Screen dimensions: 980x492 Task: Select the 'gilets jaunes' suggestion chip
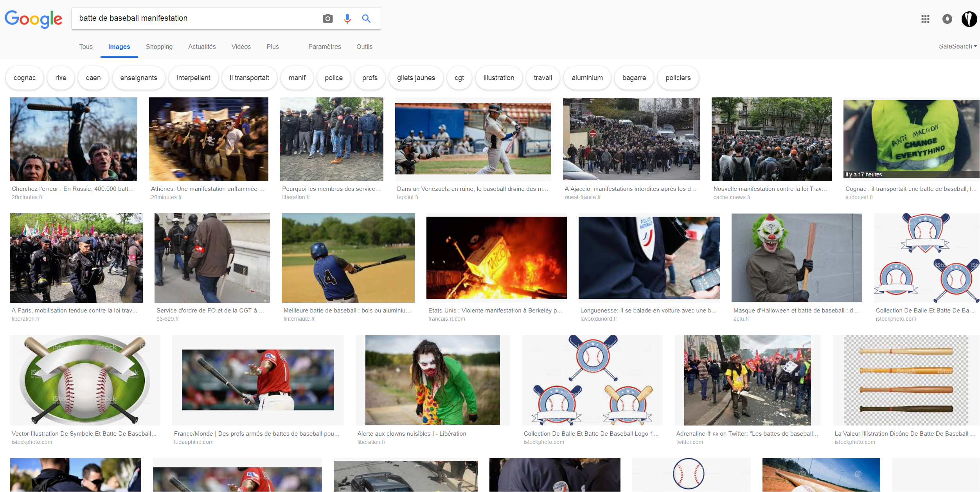click(x=416, y=78)
